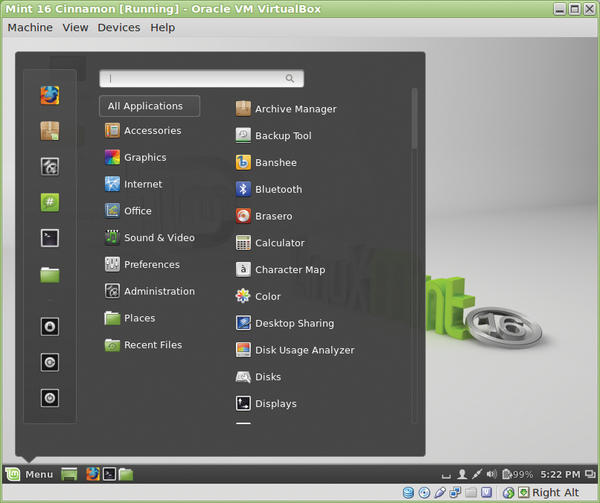Click the Logout icon in sidebar

[x=50, y=362]
